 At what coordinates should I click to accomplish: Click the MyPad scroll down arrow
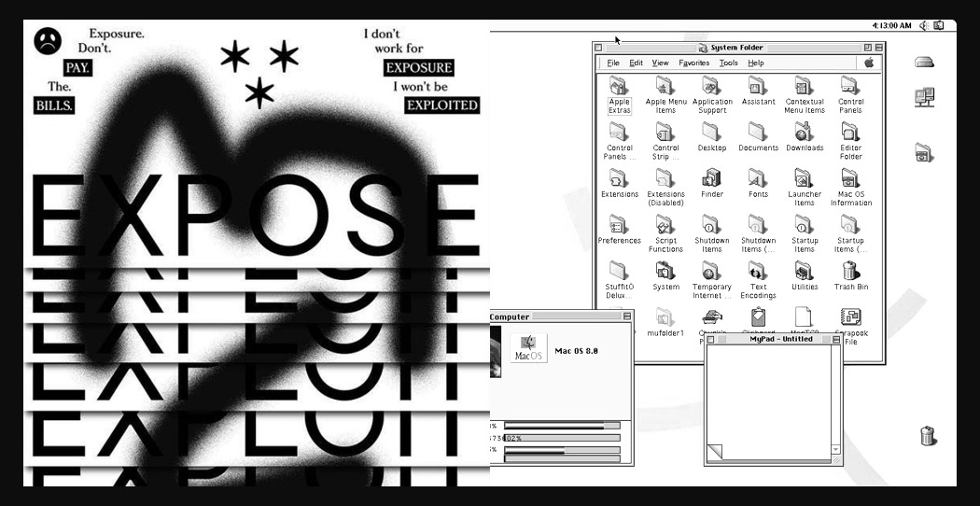coord(835,450)
